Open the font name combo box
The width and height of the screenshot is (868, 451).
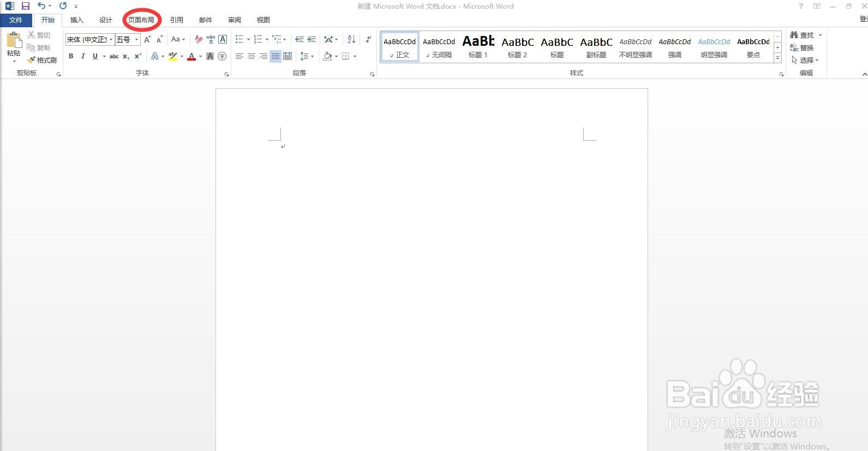(x=89, y=39)
